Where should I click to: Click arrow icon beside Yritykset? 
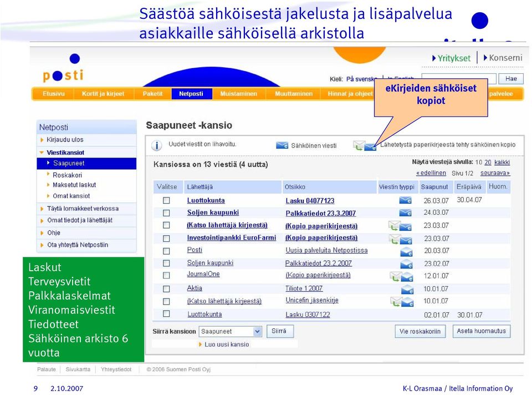(x=434, y=58)
